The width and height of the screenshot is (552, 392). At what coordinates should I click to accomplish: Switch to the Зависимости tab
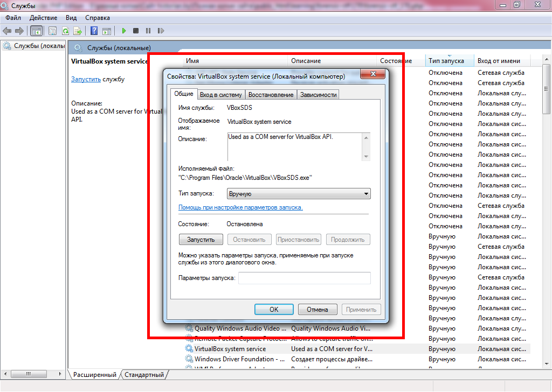(319, 95)
